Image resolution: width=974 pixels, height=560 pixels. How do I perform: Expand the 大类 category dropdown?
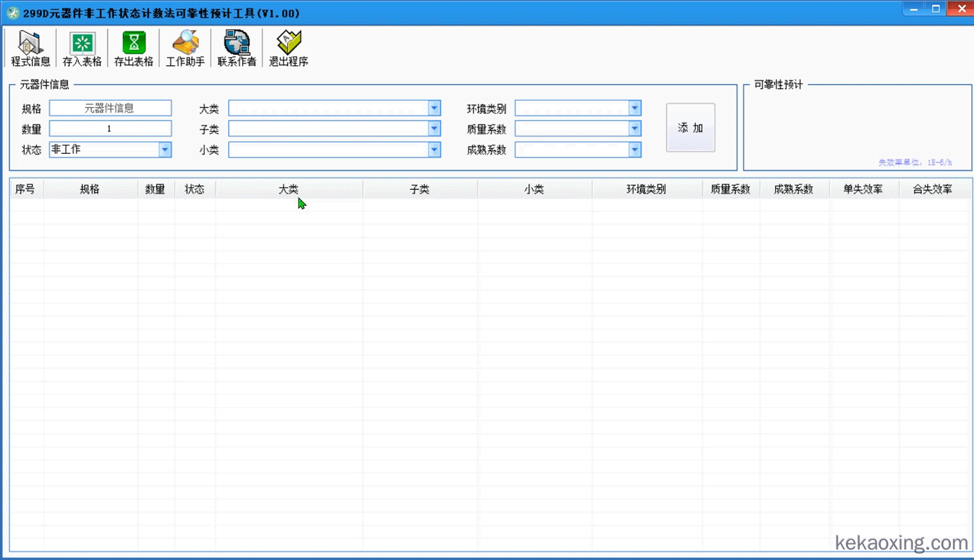434,109
